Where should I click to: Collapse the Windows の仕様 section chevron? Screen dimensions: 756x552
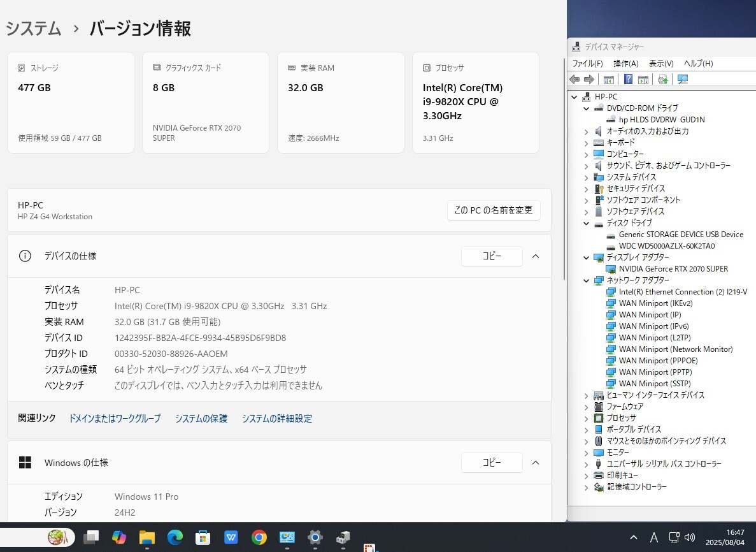pos(535,463)
